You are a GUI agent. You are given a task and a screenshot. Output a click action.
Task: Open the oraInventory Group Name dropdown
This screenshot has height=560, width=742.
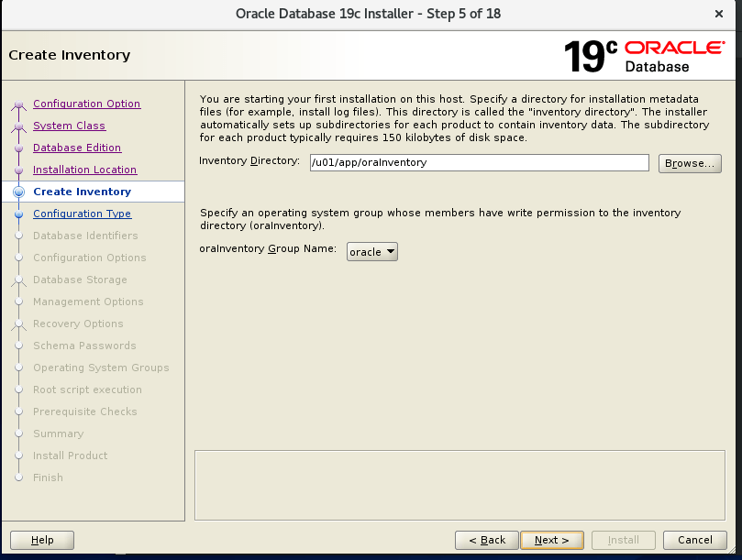[x=372, y=252]
